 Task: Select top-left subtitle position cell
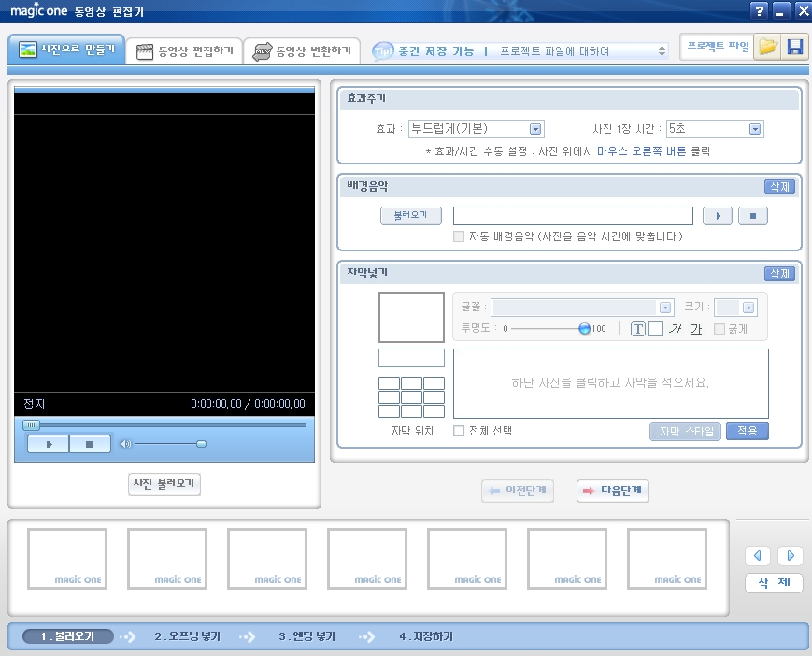[389, 382]
